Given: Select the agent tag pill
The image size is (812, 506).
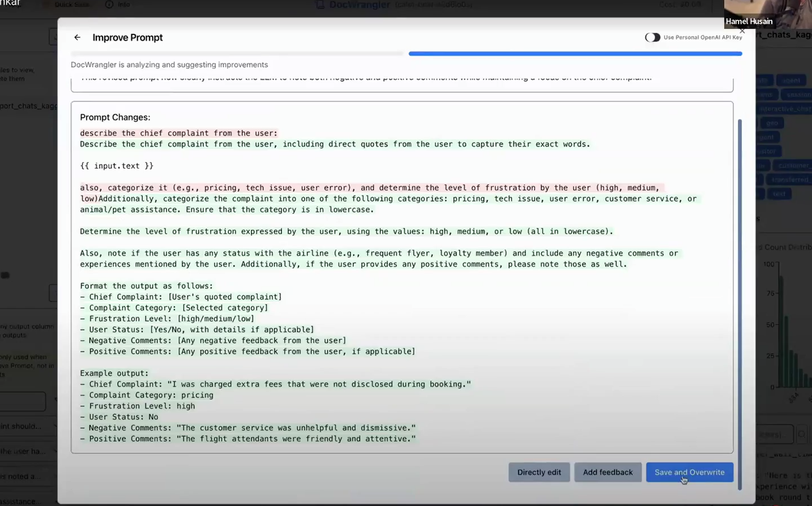Looking at the screenshot, I should pyautogui.click(x=791, y=80).
